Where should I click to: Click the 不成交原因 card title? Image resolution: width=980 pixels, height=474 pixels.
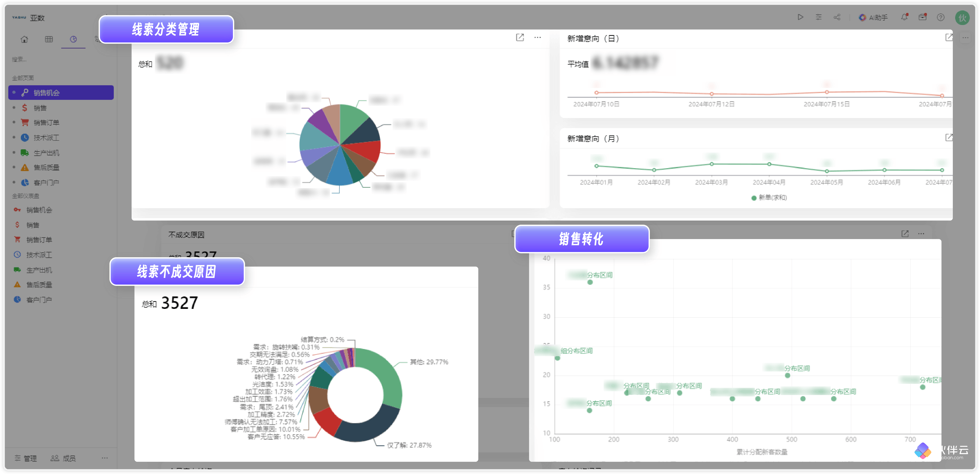coord(186,235)
